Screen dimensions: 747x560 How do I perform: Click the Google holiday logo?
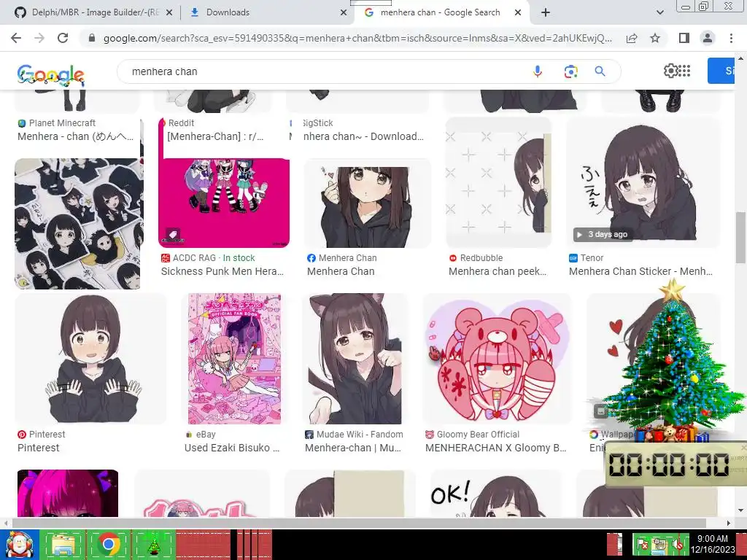(x=50, y=75)
